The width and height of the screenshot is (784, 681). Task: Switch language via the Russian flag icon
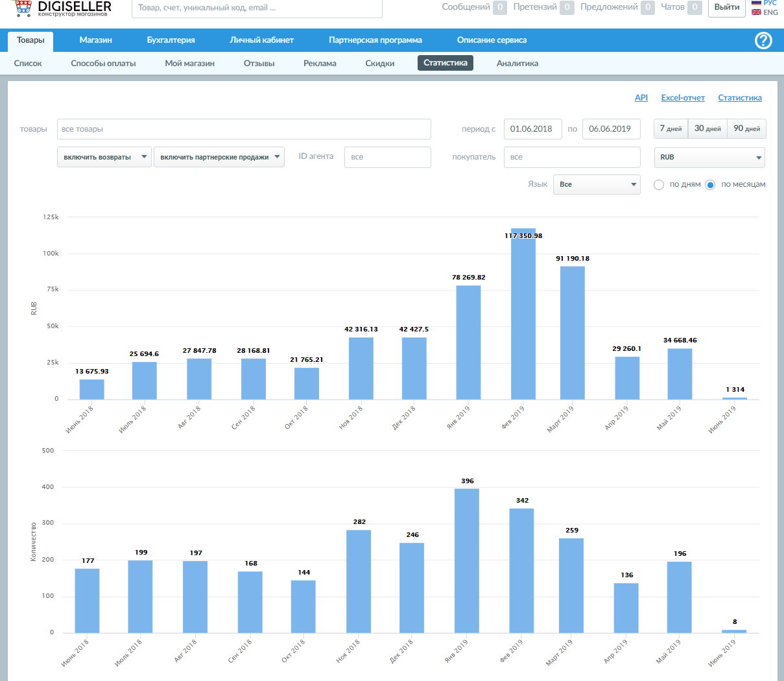pyautogui.click(x=756, y=3)
